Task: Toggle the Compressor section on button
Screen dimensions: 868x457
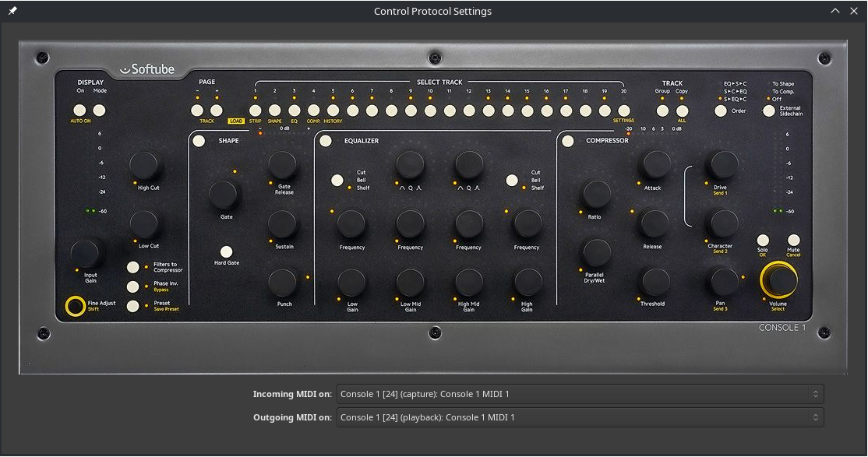Action: coord(567,141)
